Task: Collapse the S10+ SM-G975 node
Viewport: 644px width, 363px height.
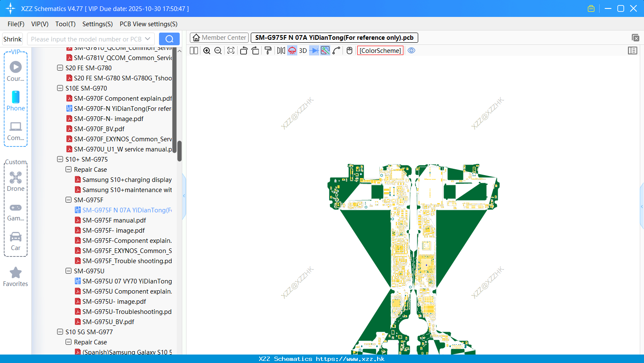Action: point(60,159)
